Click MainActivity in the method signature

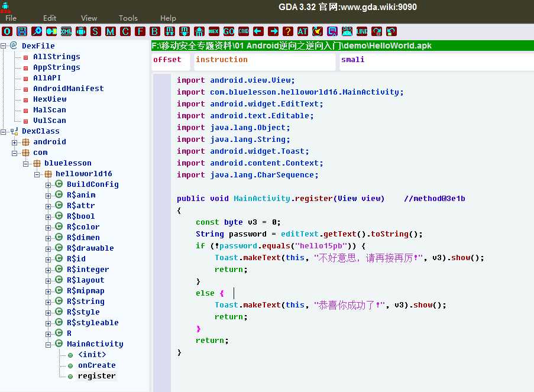click(262, 199)
